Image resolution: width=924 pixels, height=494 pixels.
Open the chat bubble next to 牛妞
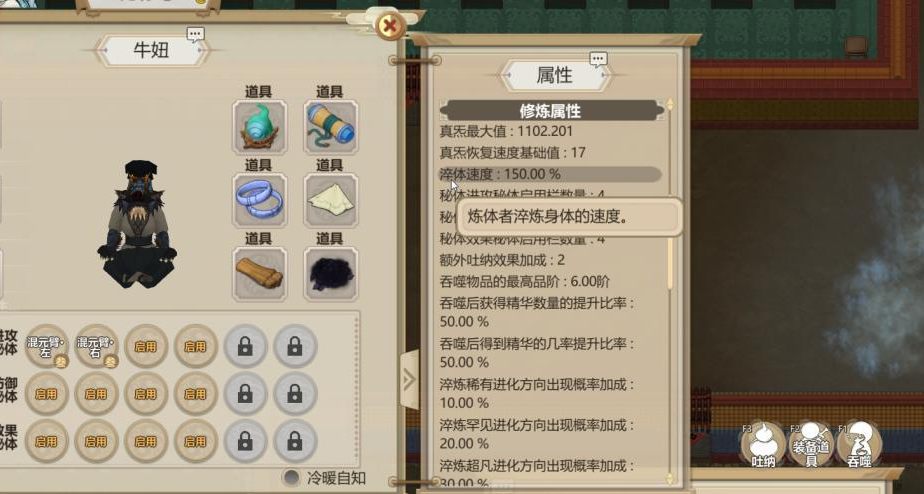pyautogui.click(x=196, y=34)
